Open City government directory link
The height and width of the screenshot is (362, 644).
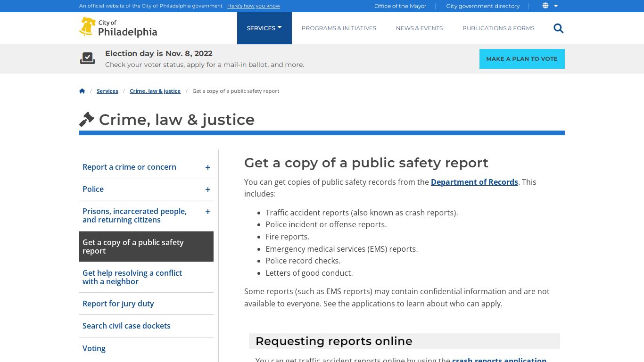pos(483,6)
